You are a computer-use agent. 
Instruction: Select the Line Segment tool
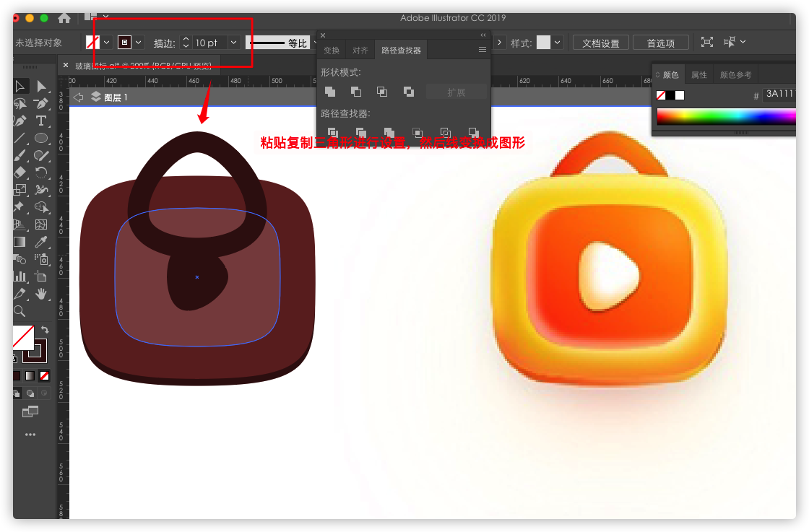point(20,138)
